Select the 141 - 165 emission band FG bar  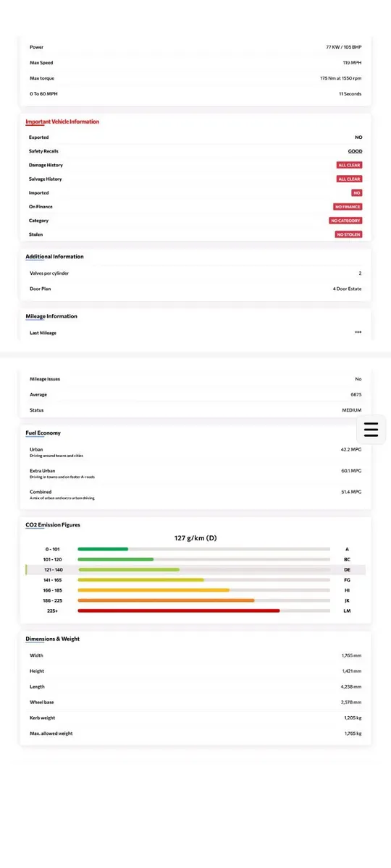[x=203, y=580]
